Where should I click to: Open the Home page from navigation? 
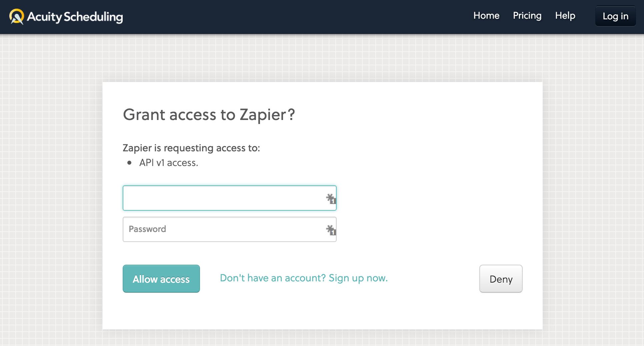[486, 16]
